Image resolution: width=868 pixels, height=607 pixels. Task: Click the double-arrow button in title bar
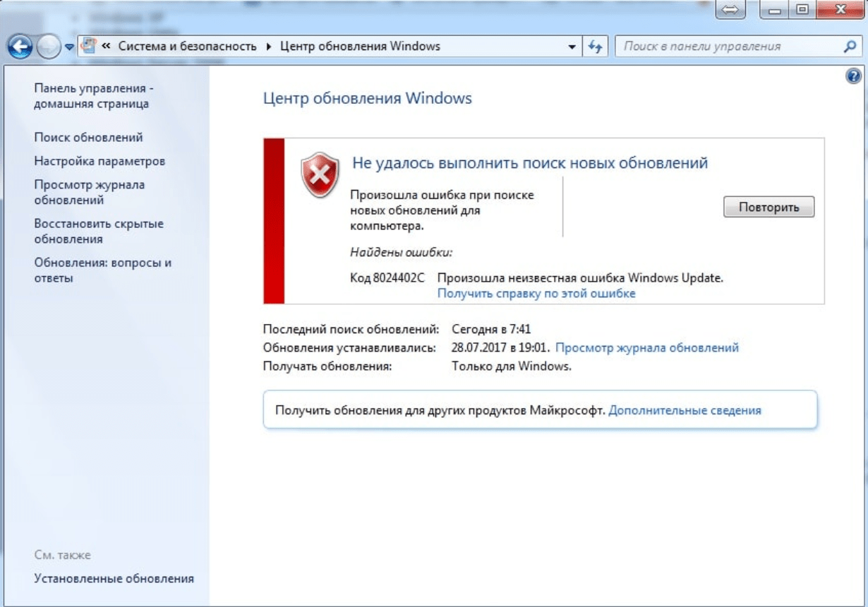click(x=731, y=10)
